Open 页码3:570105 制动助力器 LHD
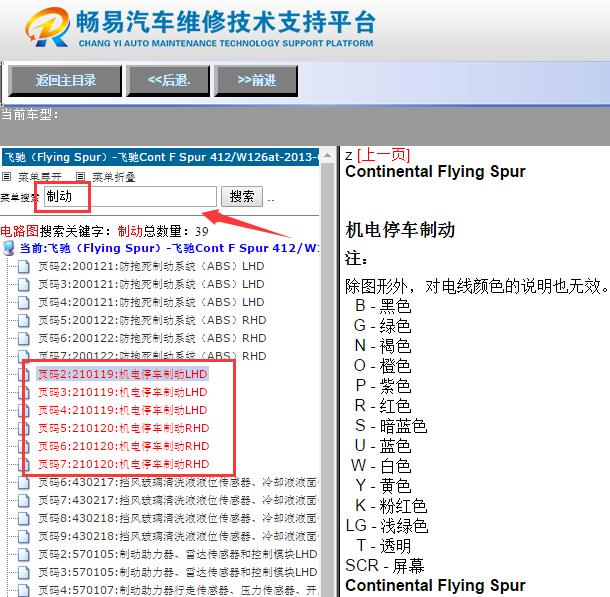Image resolution: width=610 pixels, height=597 pixels. (178, 572)
